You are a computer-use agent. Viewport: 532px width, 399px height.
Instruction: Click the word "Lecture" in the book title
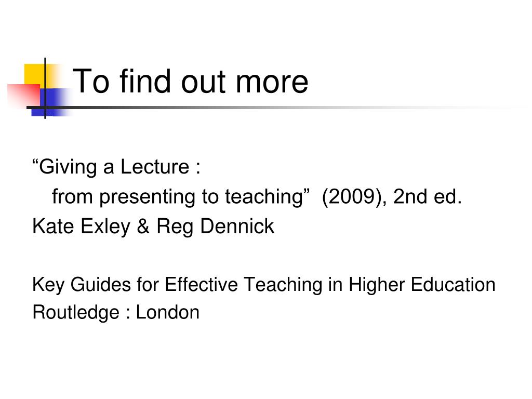click(155, 167)
